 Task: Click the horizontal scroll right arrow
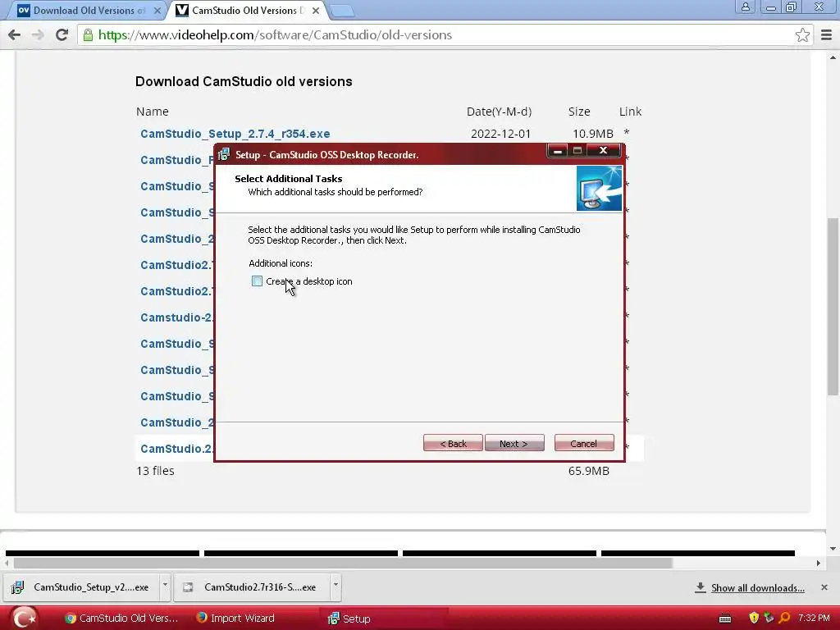(818, 563)
